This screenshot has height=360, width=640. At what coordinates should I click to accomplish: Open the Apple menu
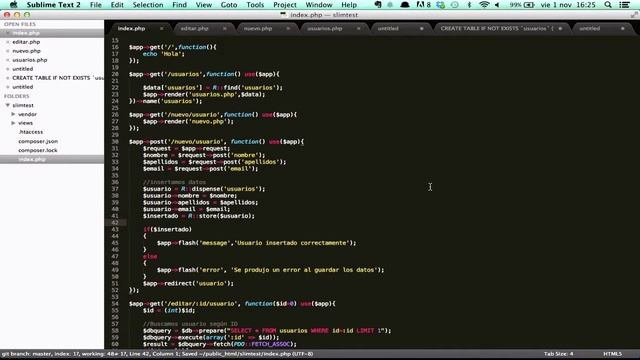click(13, 5)
